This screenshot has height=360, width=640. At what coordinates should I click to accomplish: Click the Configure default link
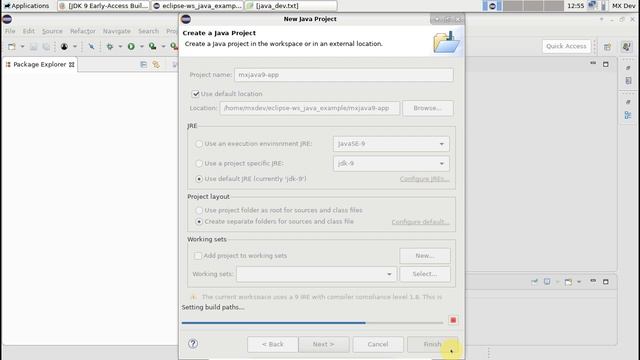pos(420,222)
